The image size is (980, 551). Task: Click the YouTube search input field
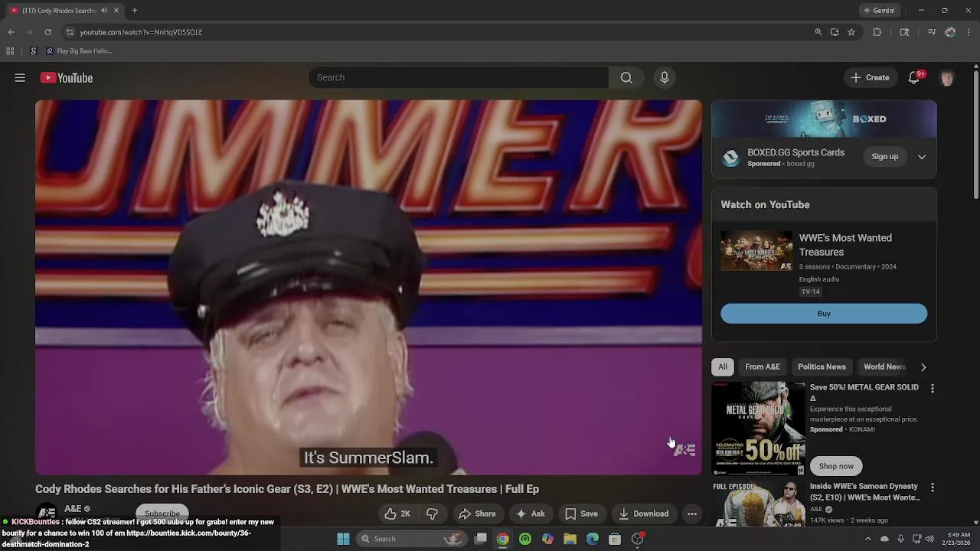(x=459, y=77)
